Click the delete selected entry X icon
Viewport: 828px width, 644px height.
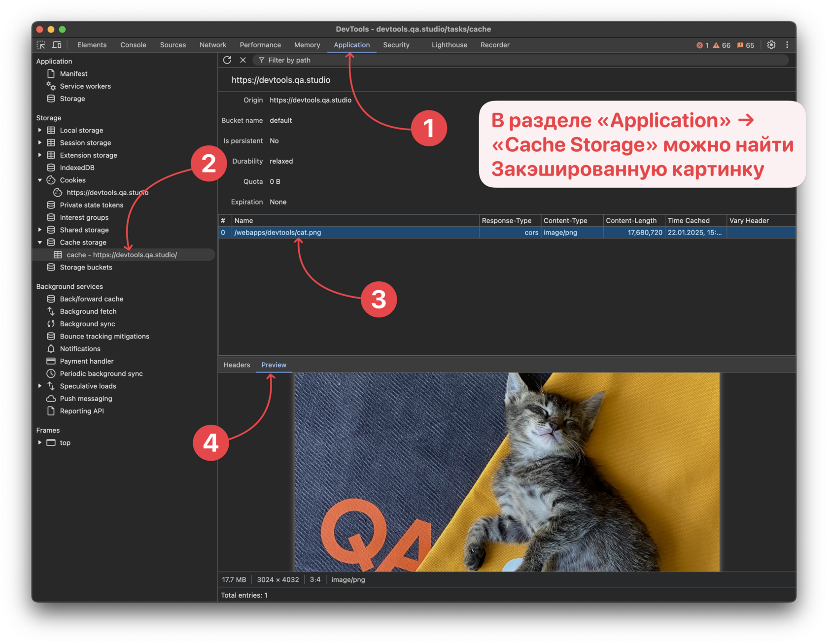[243, 60]
